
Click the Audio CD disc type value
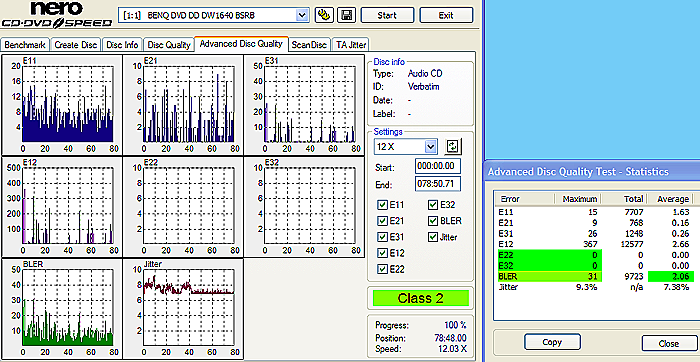point(425,74)
